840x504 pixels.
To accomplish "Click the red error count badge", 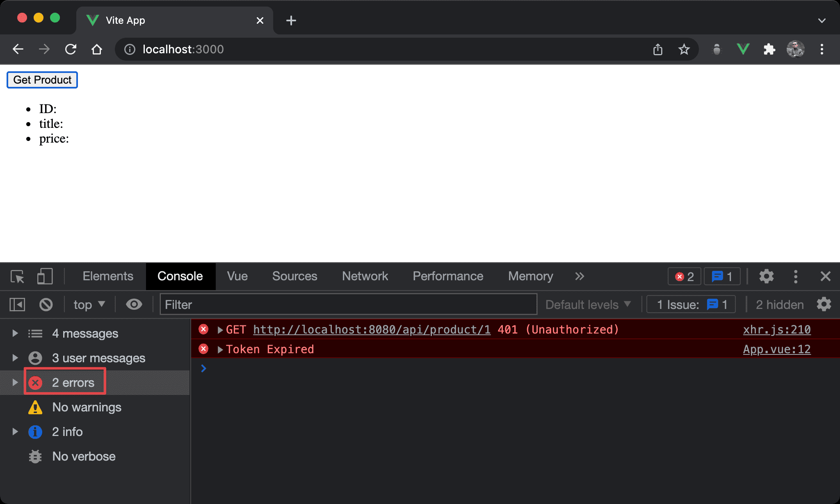I will (685, 277).
